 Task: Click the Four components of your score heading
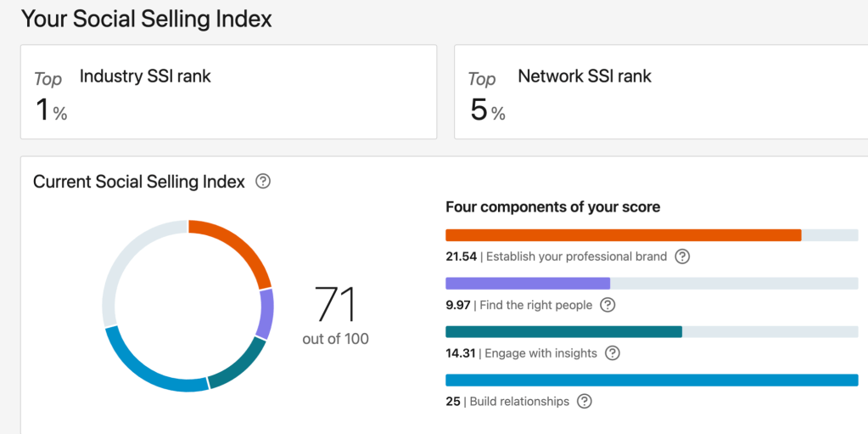click(552, 206)
